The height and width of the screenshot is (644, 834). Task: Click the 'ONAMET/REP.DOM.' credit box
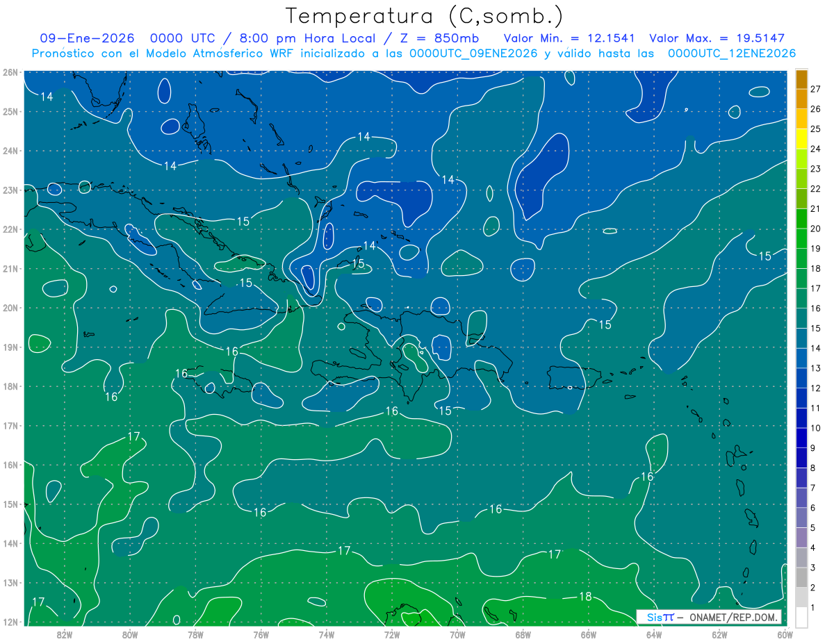click(709, 617)
